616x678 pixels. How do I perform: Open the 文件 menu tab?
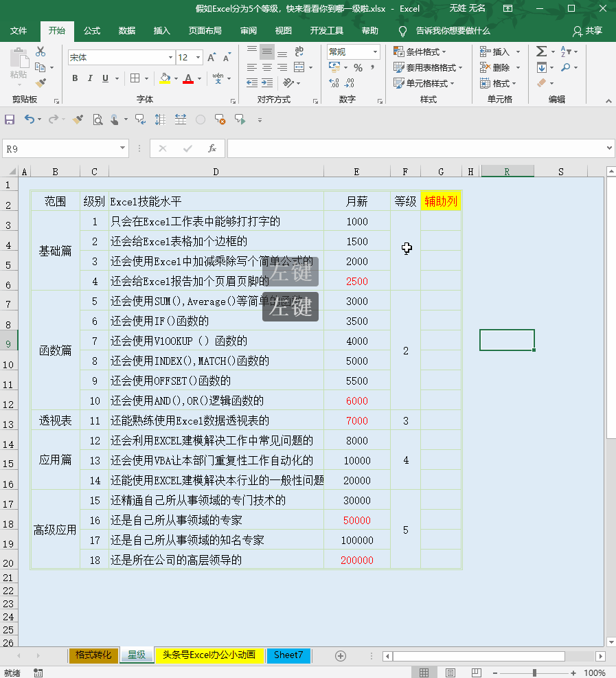(19, 31)
